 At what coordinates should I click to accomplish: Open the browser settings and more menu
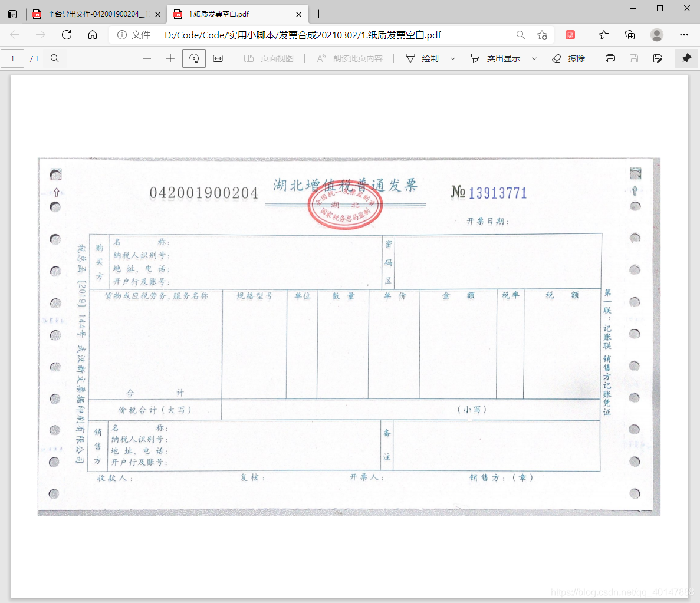coord(684,35)
